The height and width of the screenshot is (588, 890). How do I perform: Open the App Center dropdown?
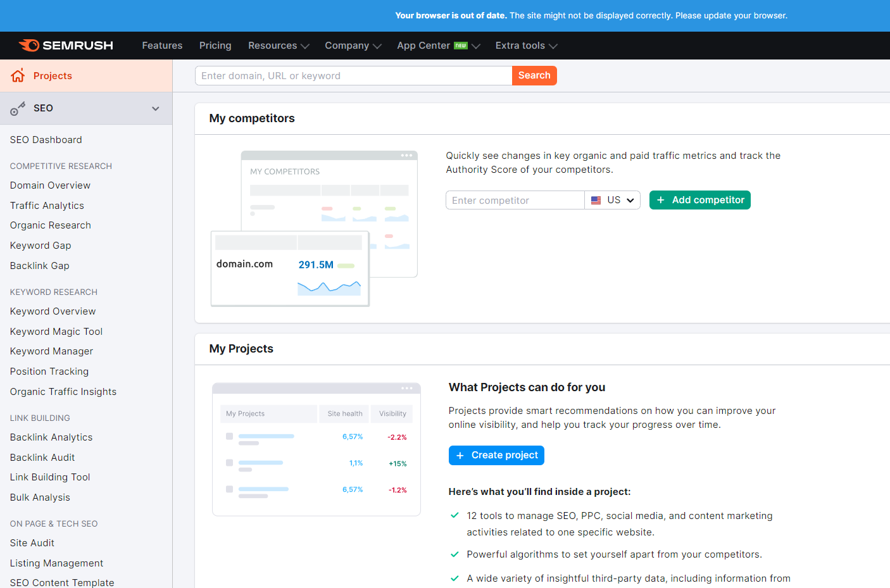[x=439, y=46]
